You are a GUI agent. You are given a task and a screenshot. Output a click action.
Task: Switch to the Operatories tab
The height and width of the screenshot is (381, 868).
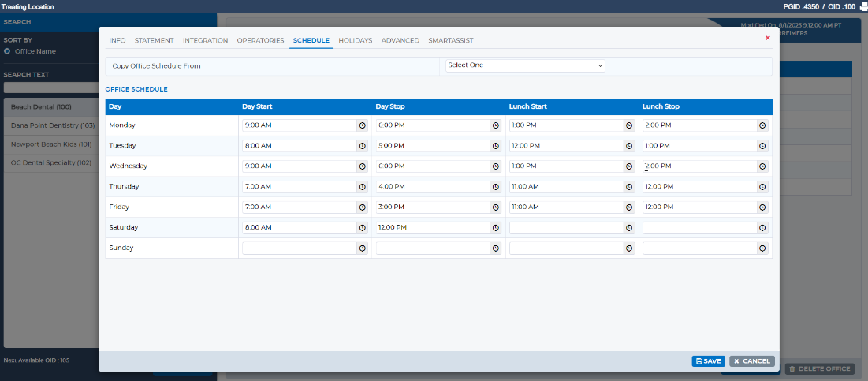(260, 40)
